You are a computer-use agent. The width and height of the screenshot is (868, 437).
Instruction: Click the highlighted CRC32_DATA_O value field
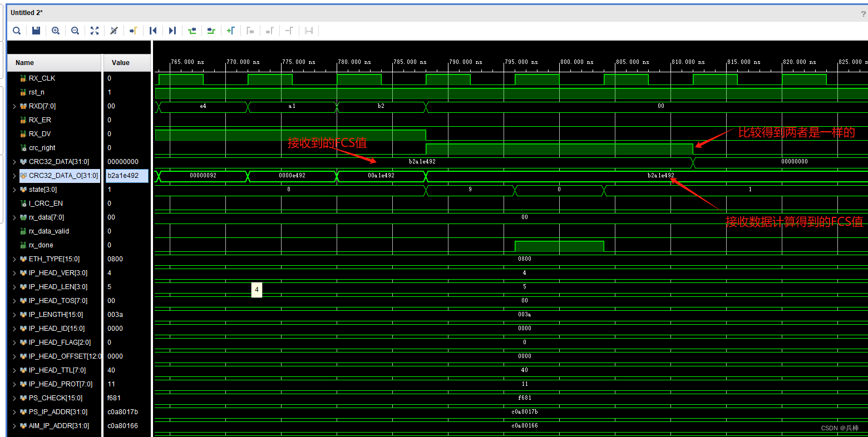127,175
